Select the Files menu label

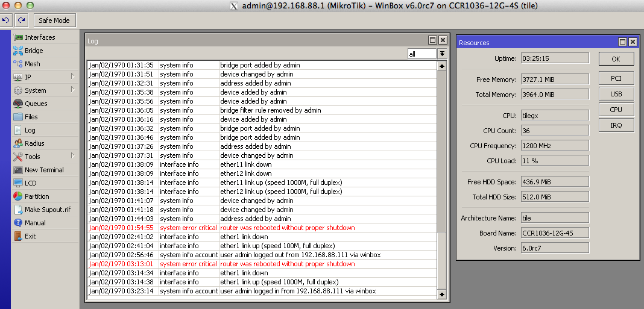coord(31,116)
